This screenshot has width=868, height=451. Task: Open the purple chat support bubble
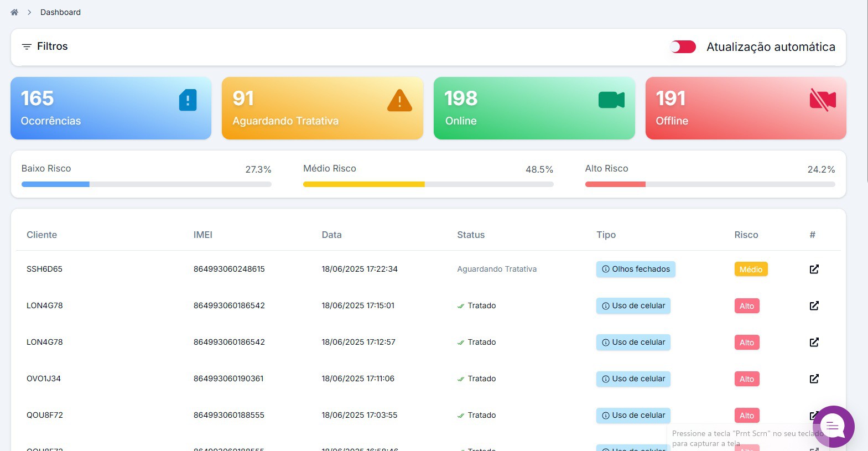point(833,427)
